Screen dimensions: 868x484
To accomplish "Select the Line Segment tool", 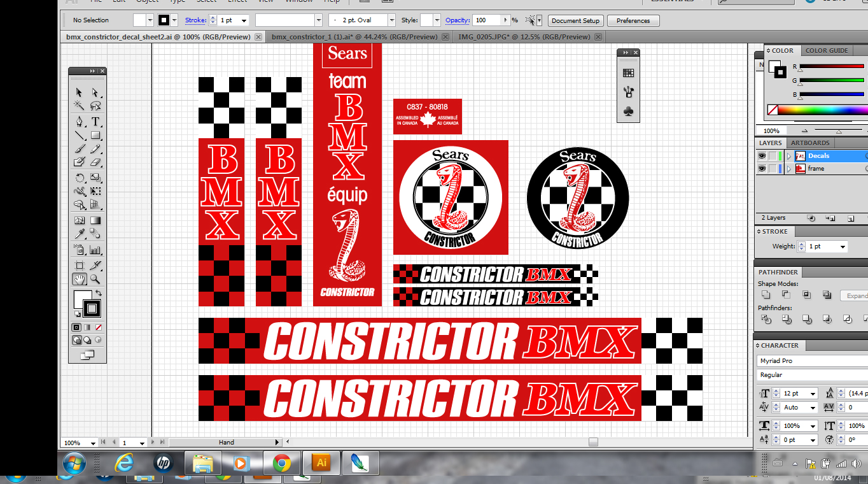I will click(x=80, y=135).
